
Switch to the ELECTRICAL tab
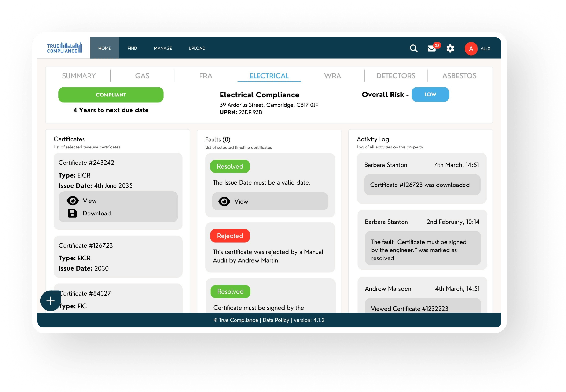[269, 76]
